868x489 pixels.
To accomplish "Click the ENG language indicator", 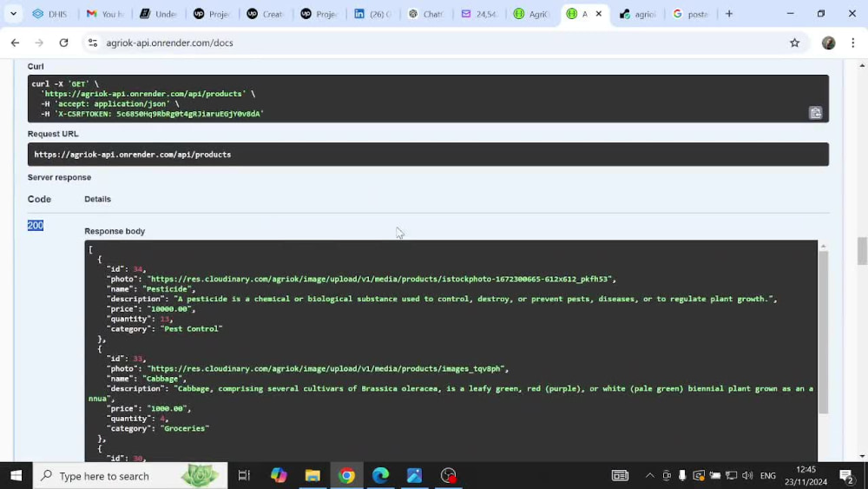I will (768, 476).
